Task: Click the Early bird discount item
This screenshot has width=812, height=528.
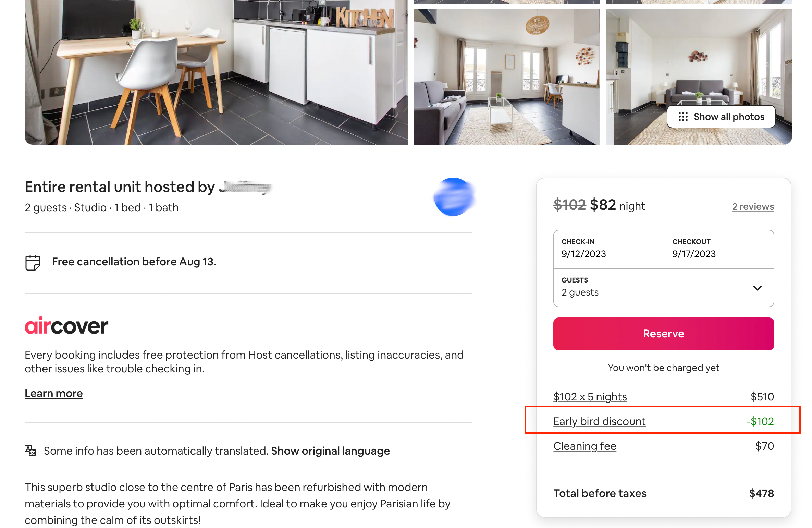Action: click(599, 421)
